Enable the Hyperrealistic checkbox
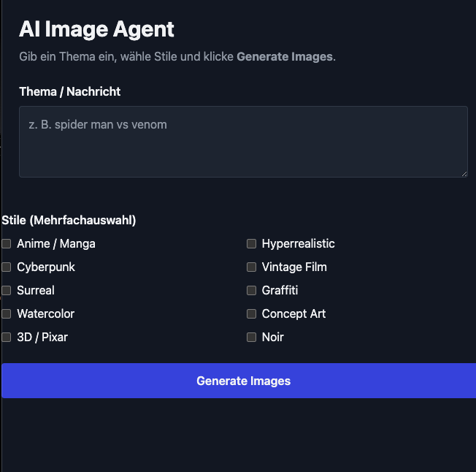Screen dimensions: 476x472 point(252,243)
